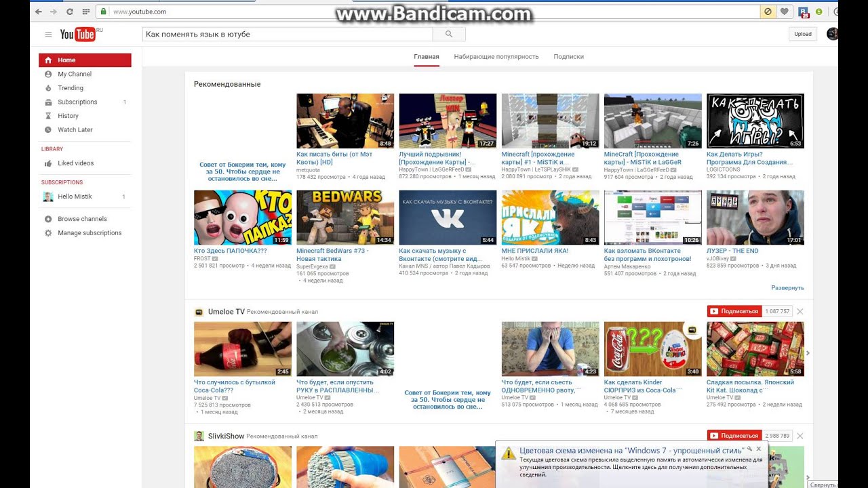Subscribe to Umeloe TV with Подписаться
This screenshot has width=868, height=488.
[734, 311]
